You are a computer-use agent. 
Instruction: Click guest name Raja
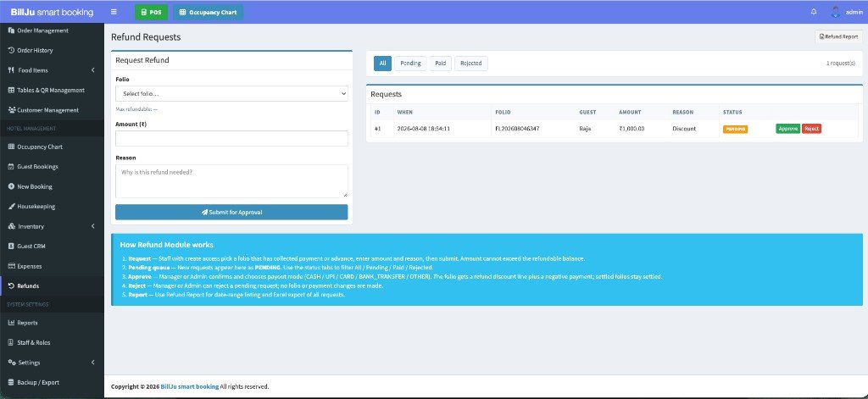pyautogui.click(x=585, y=129)
